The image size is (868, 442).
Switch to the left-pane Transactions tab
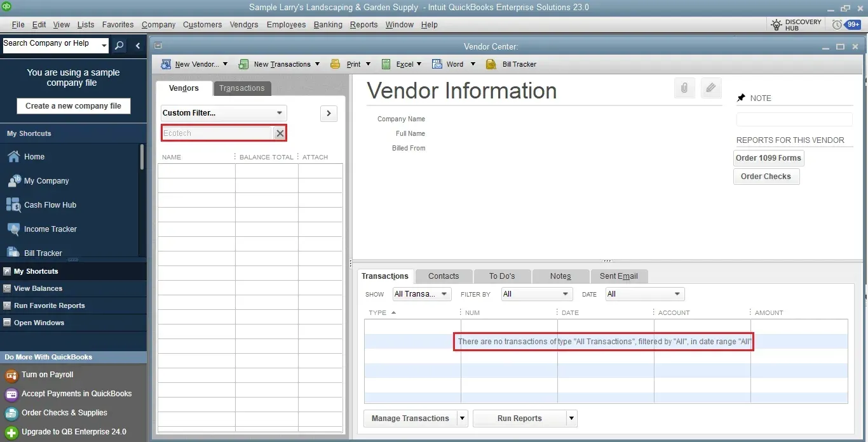click(x=242, y=88)
